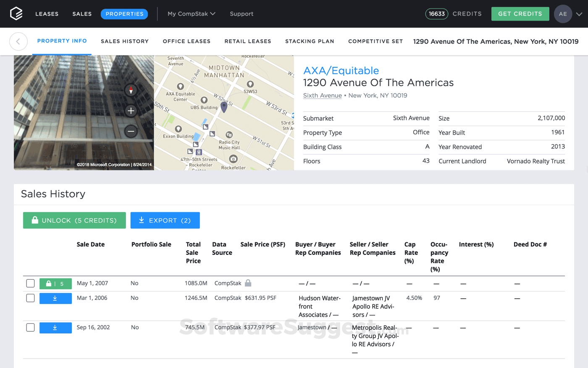
Task: Expand the AE account menu
Action: coord(563,13)
